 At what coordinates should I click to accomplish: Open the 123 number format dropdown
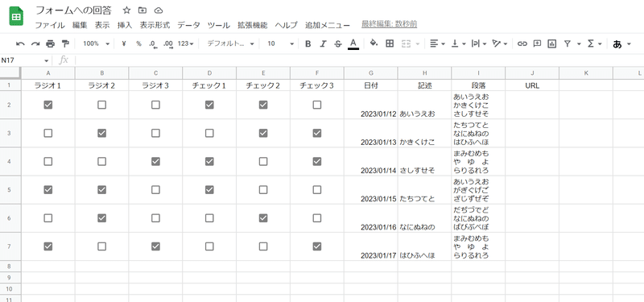(186, 43)
